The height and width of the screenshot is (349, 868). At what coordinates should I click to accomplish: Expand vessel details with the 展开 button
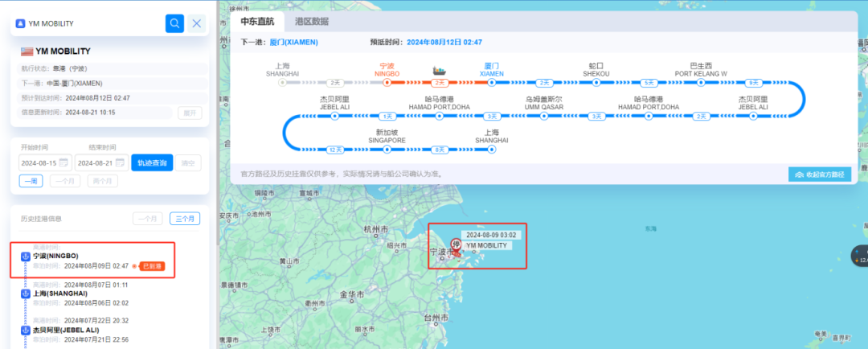190,113
